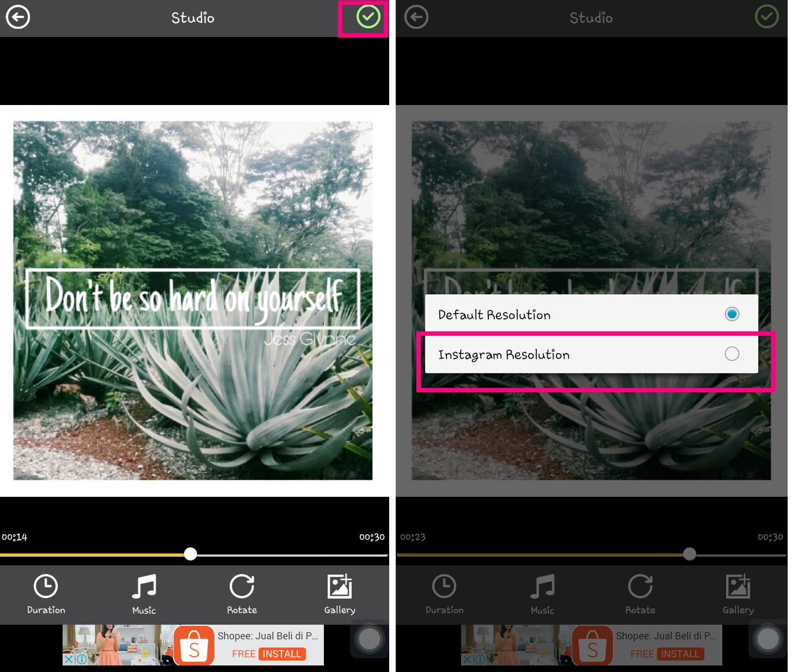Tap the Shopee logo in the left ad banner

194,645
